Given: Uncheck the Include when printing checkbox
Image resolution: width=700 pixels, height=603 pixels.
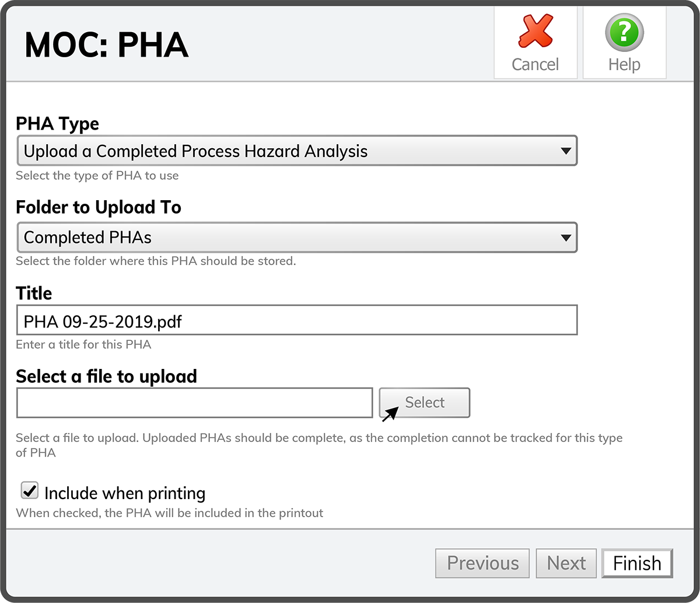Looking at the screenshot, I should click(29, 490).
